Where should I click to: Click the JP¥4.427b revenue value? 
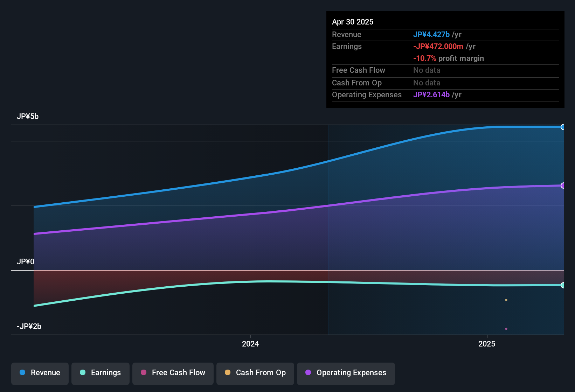(x=431, y=34)
